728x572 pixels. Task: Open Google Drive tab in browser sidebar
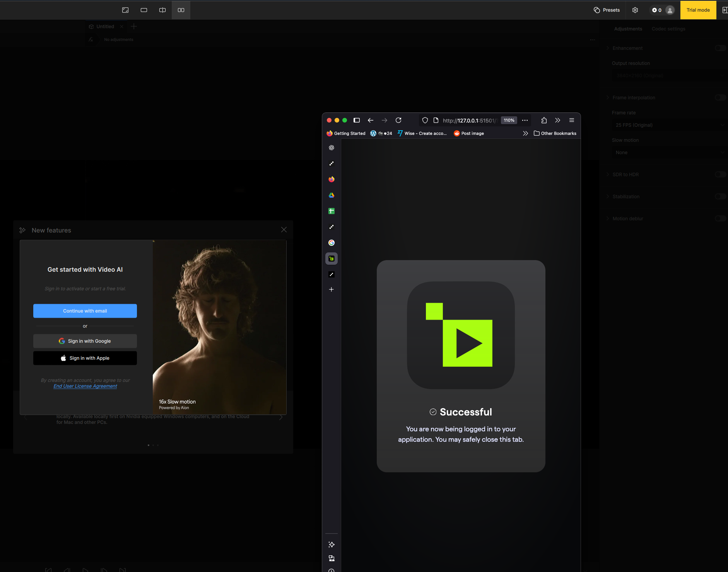tap(332, 195)
